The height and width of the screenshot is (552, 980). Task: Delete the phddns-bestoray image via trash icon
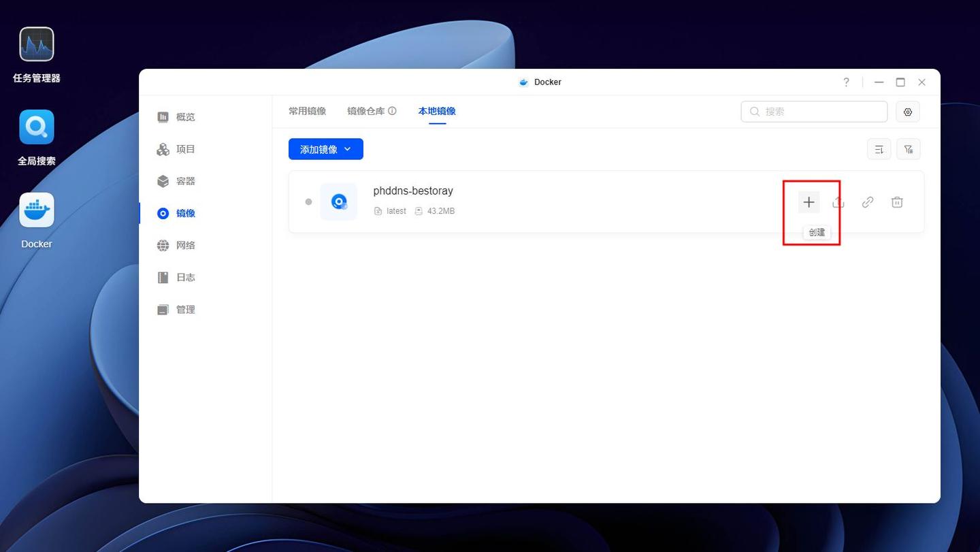coord(897,202)
